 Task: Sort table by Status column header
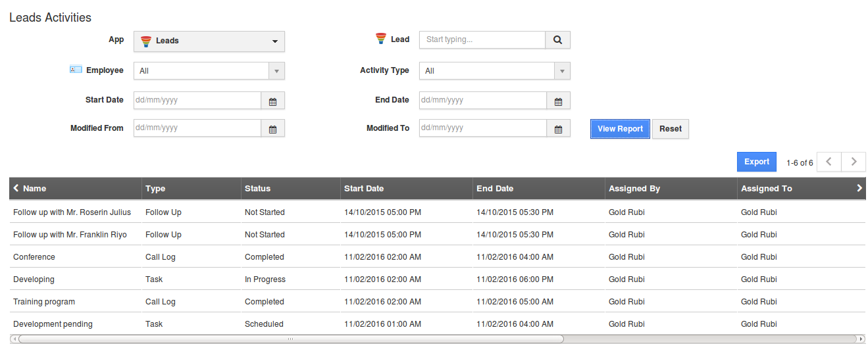[257, 189]
